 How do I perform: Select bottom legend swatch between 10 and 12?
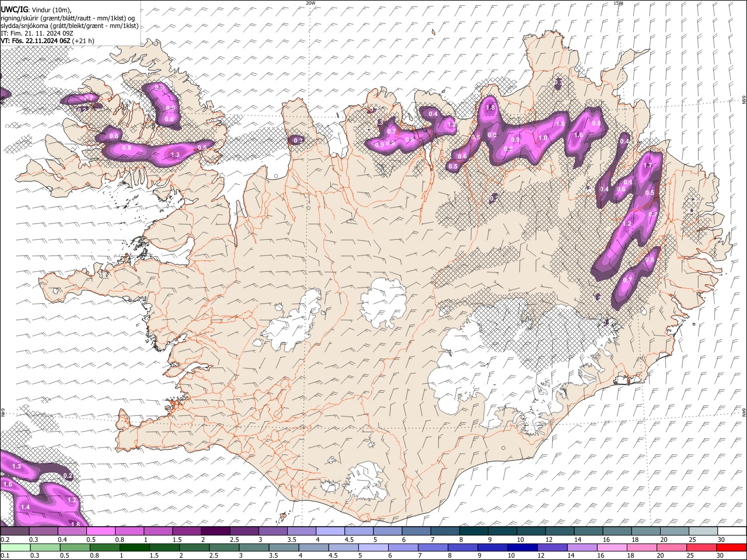coord(522,547)
